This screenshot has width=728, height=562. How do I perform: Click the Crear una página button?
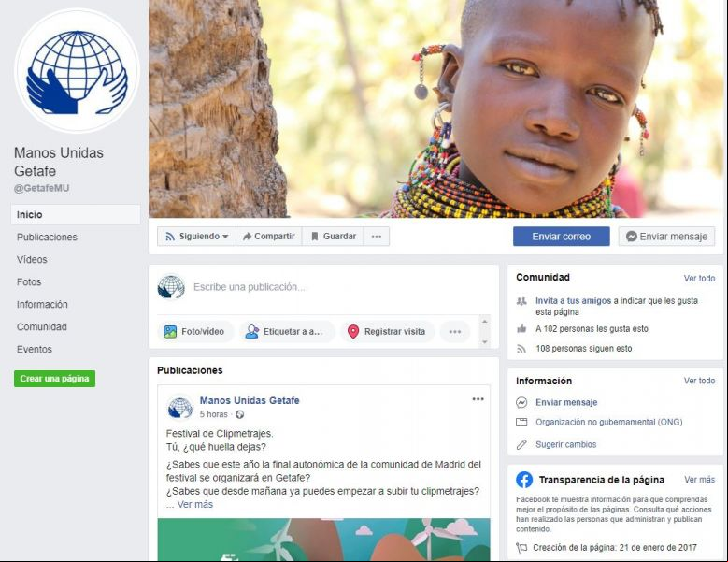click(55, 379)
